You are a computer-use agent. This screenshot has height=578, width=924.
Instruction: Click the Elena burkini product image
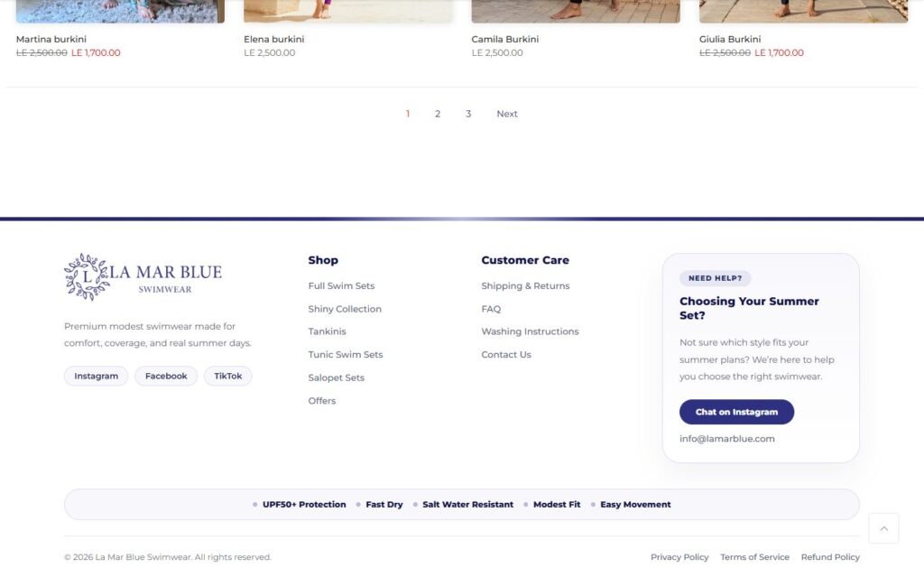348,11
